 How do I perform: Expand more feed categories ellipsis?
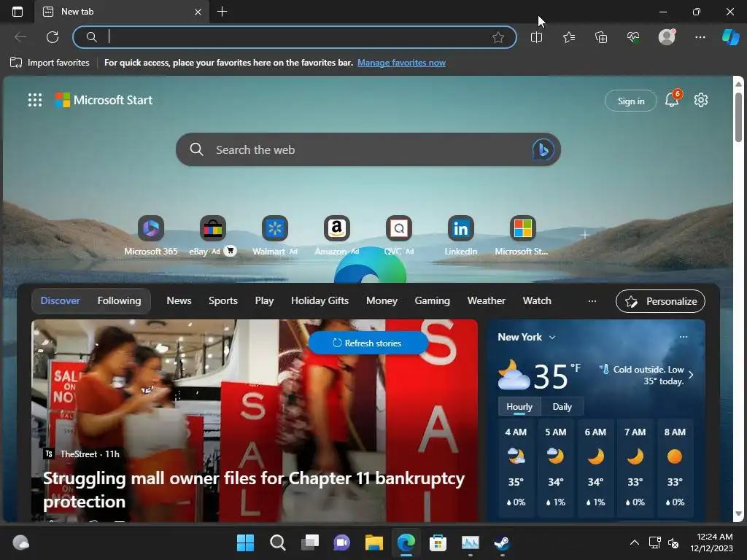tap(592, 301)
